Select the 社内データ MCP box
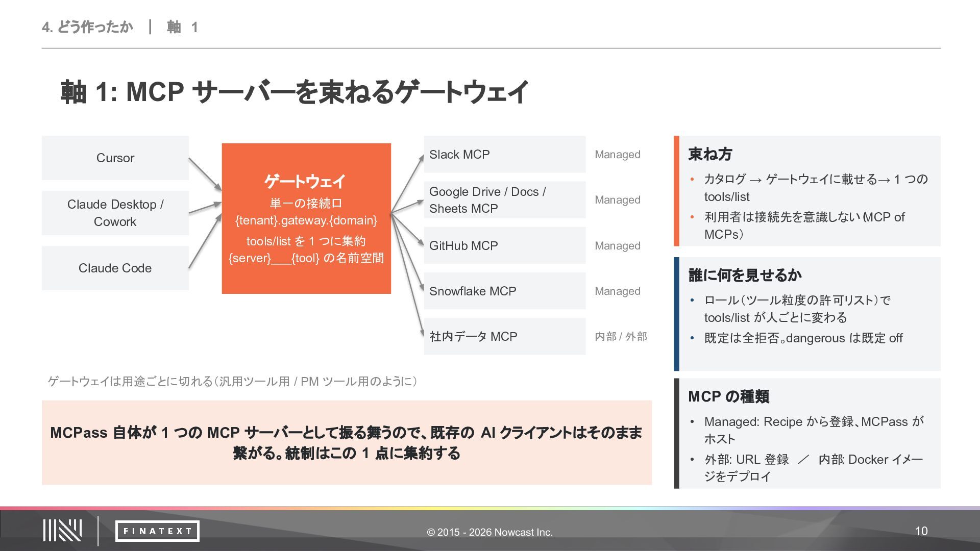This screenshot has height=551, width=980. 505,336
